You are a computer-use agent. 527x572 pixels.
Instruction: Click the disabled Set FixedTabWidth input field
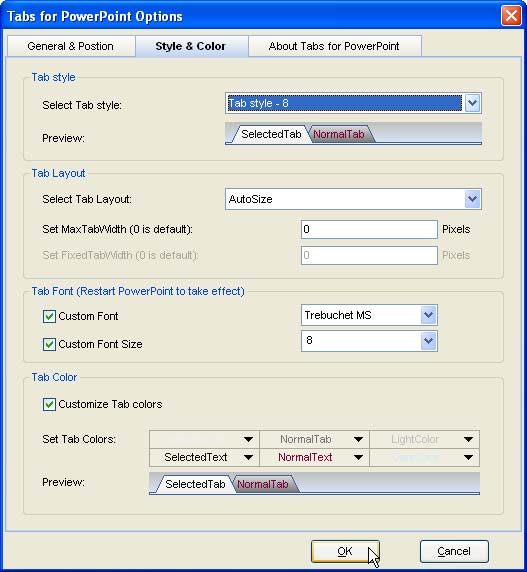click(369, 255)
